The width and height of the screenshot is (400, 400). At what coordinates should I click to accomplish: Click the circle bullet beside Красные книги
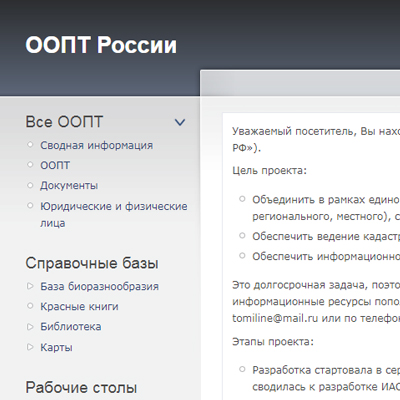coord(30,306)
